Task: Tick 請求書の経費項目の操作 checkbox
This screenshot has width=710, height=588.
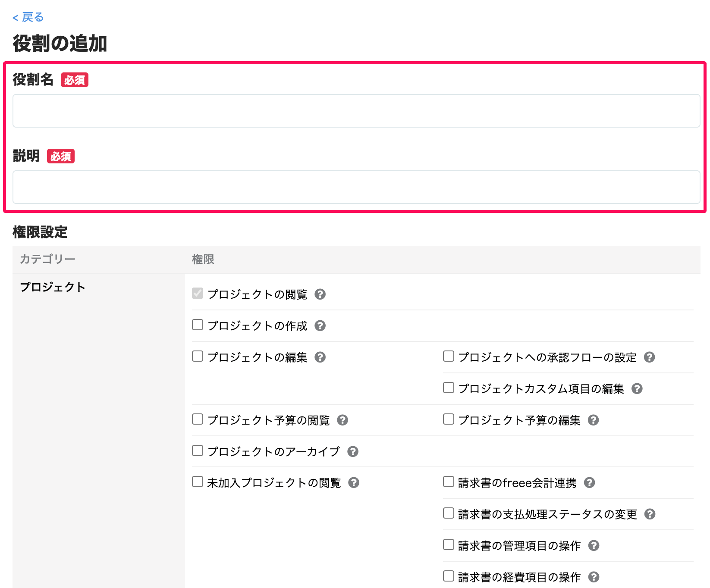Action: pyautogui.click(x=449, y=576)
